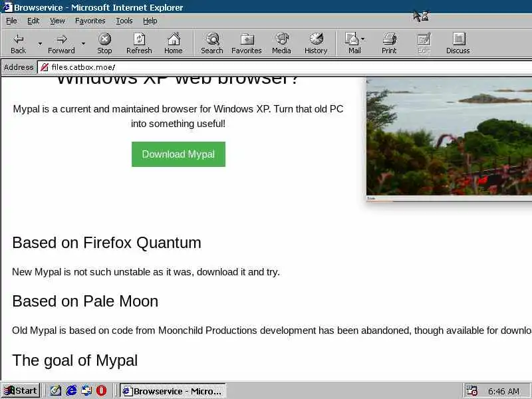Click the page icon in the address bar
This screenshot has height=399, width=532.
(x=44, y=67)
